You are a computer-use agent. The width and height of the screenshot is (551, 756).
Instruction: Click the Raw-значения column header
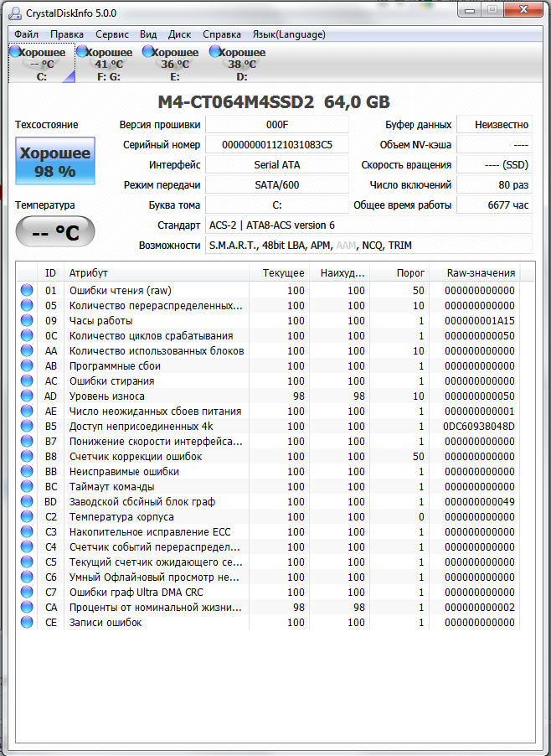pos(475,273)
